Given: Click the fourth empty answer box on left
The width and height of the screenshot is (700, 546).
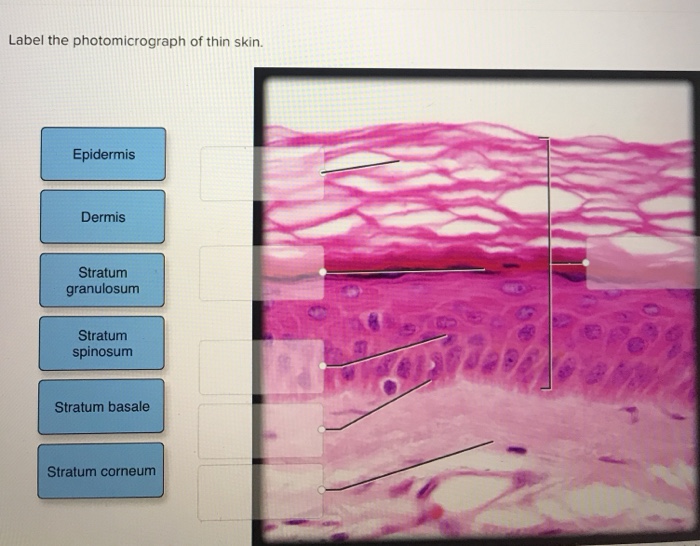Looking at the screenshot, I should coord(261,431).
